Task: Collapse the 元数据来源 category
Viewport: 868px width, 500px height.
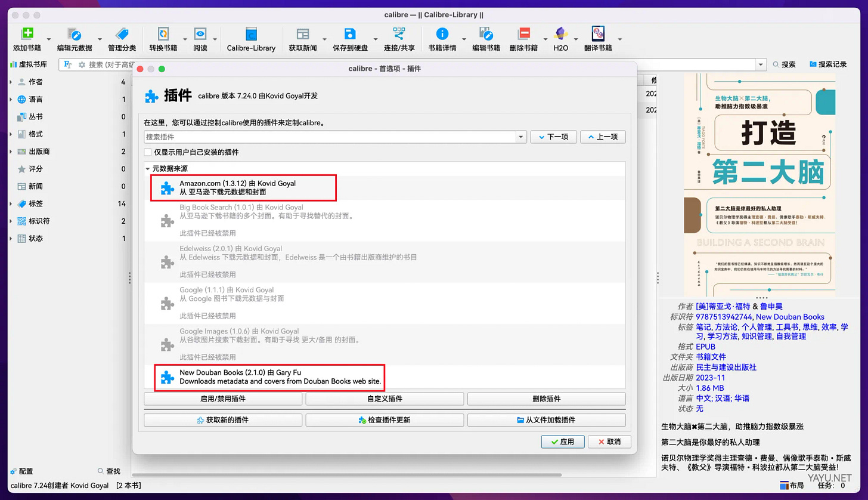Action: pyautogui.click(x=148, y=169)
